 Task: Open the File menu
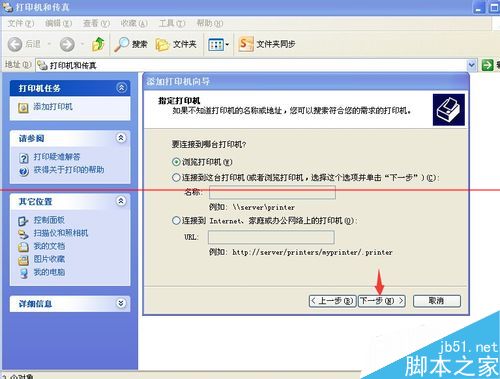21,23
